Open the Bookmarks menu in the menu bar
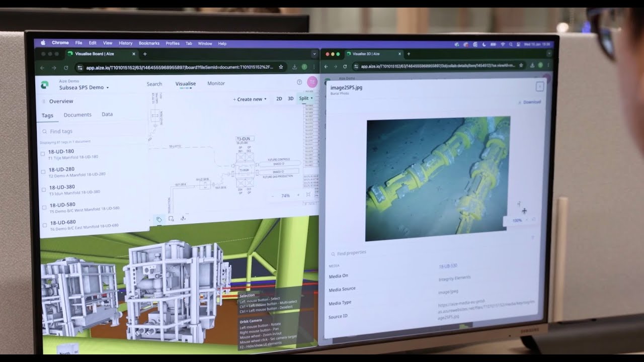 tap(149, 43)
